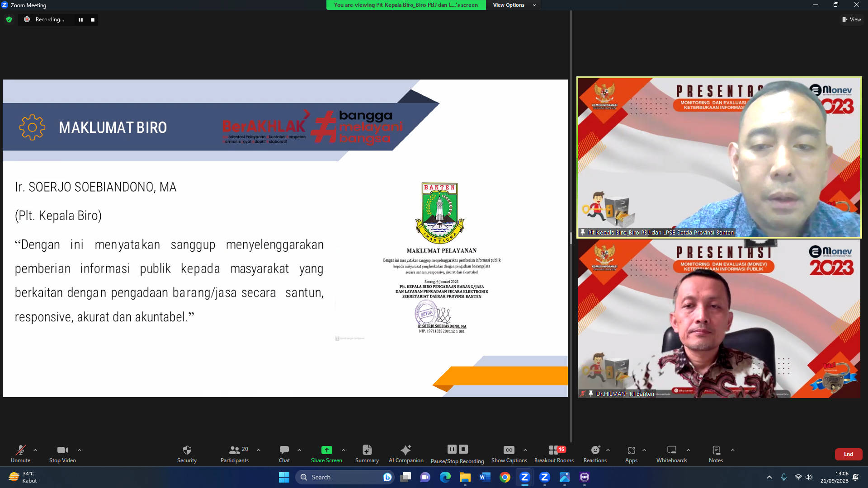Stop Video camera toggle

(62, 450)
